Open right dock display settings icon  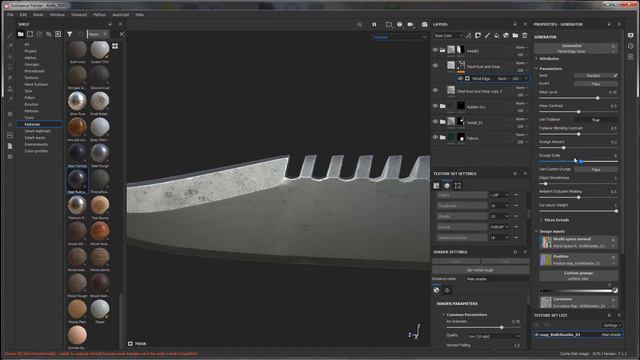pyautogui.click(x=631, y=36)
